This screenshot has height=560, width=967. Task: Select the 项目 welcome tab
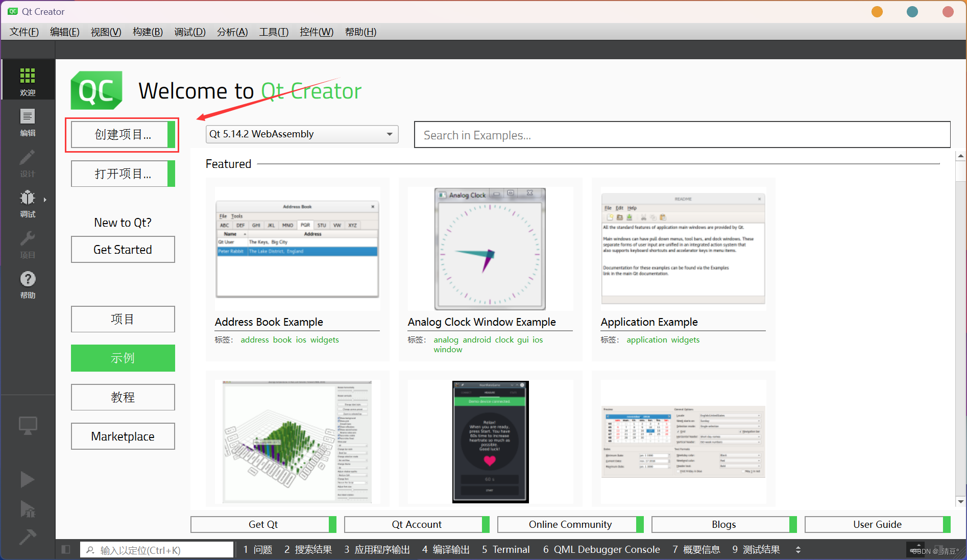pyautogui.click(x=123, y=319)
